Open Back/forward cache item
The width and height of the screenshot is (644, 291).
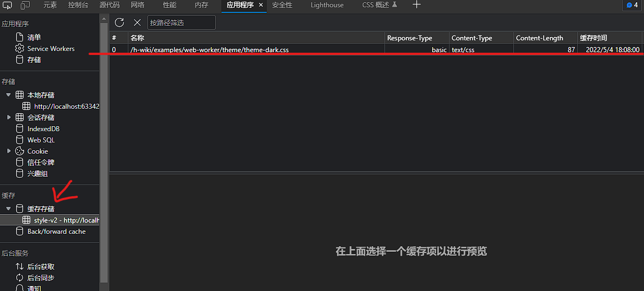click(x=57, y=232)
